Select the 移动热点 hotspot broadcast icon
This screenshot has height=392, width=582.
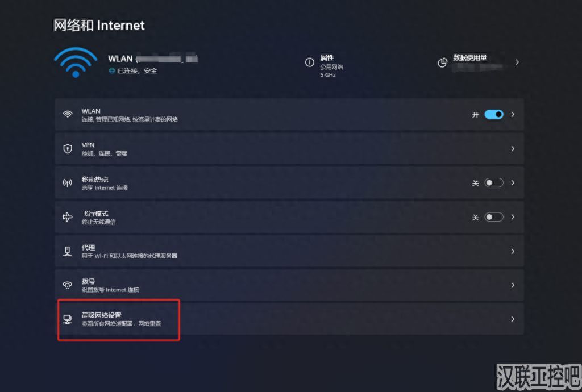(x=68, y=182)
